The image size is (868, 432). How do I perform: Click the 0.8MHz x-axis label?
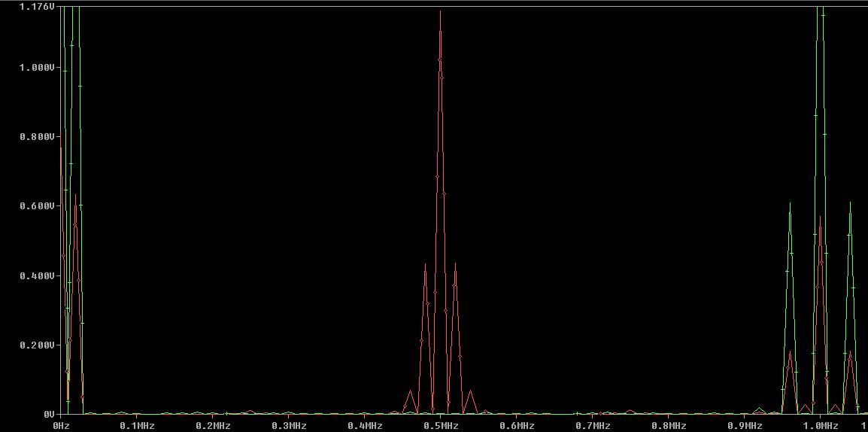(668, 425)
